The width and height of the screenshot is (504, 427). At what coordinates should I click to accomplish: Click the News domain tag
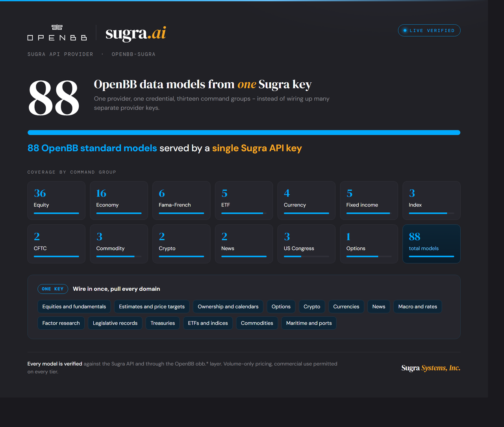tap(379, 306)
